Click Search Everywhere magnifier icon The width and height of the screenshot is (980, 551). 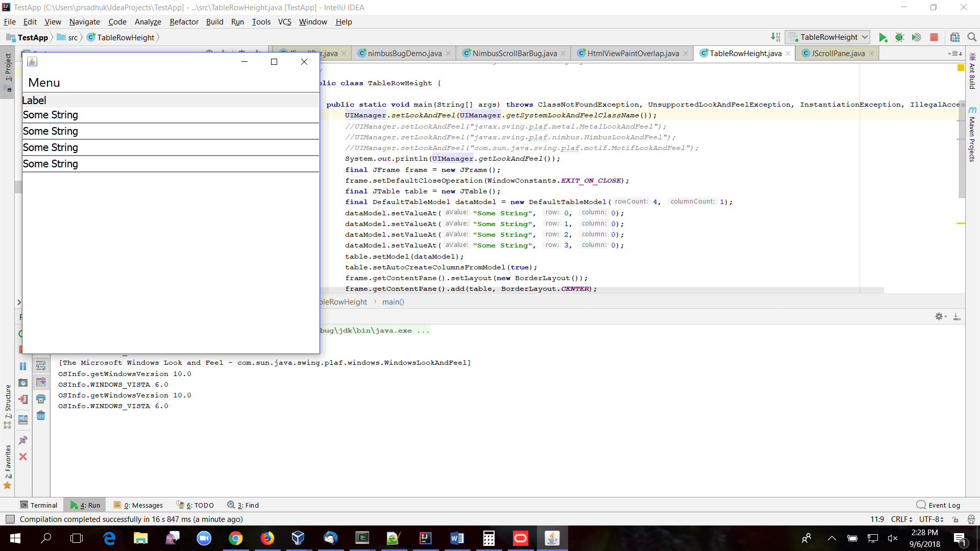(x=972, y=37)
